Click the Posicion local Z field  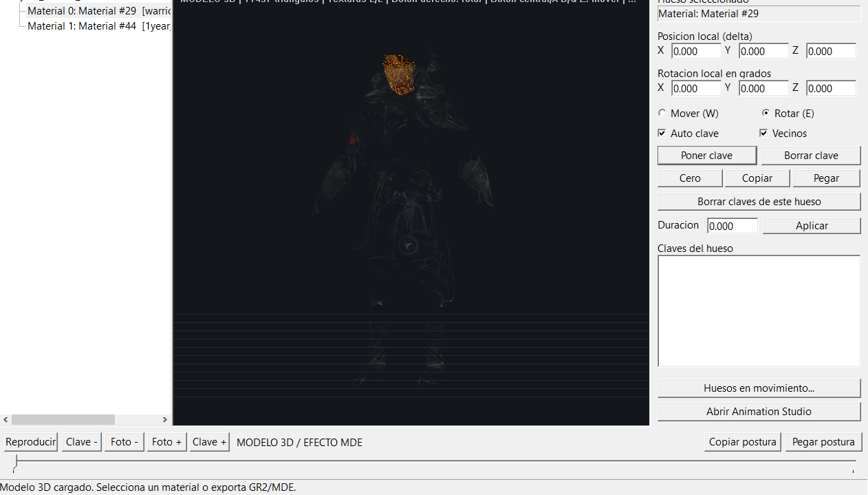831,51
